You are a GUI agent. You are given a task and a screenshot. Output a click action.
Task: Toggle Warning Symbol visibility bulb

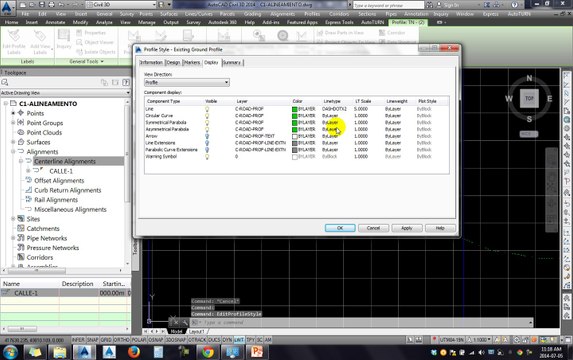click(207, 156)
